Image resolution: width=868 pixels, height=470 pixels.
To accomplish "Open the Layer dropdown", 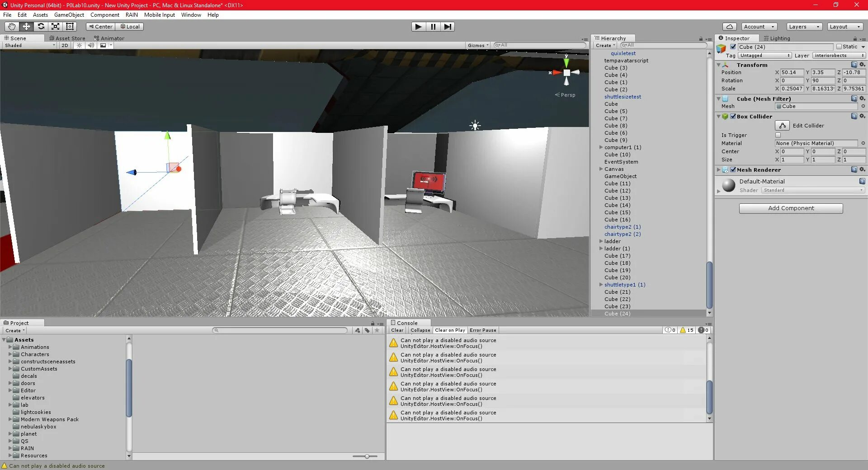I will click(x=839, y=56).
